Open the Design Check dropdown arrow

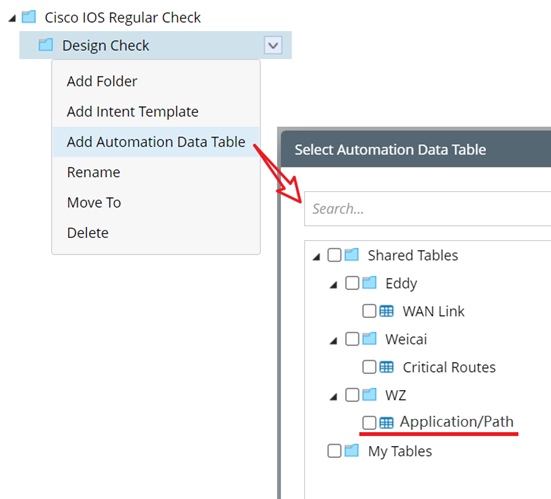click(x=273, y=45)
